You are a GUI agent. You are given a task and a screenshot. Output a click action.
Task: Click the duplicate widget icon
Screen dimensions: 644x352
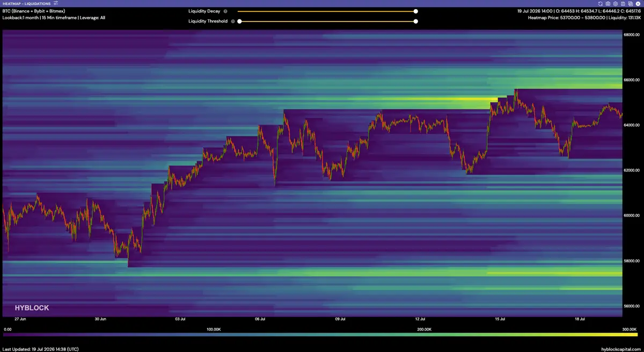point(631,4)
